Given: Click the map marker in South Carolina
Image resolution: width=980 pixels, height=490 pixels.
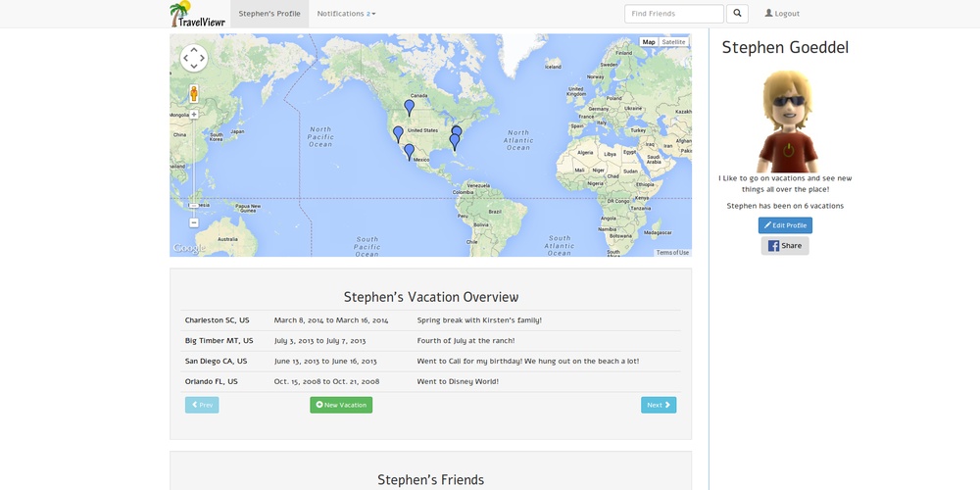Looking at the screenshot, I should coord(457,131).
